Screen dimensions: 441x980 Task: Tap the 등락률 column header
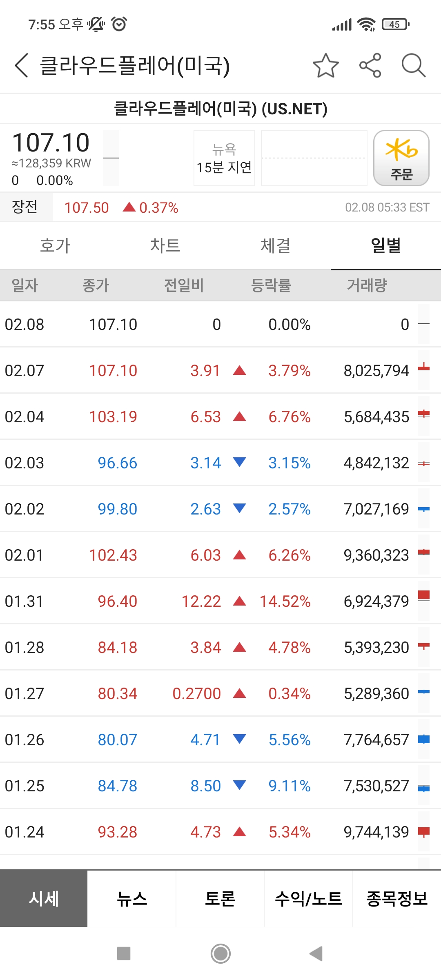[271, 285]
